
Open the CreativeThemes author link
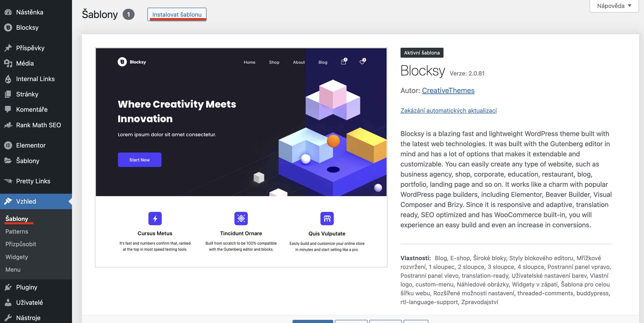point(448,90)
